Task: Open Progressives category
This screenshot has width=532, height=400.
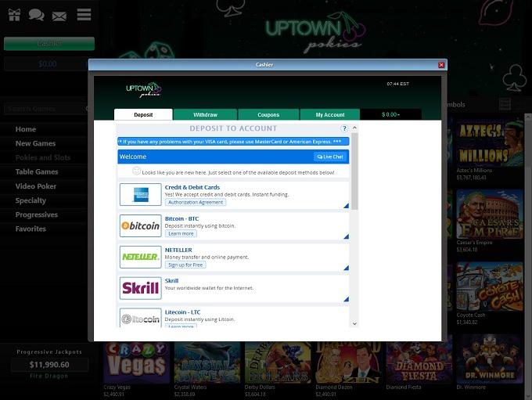Action: (x=36, y=215)
